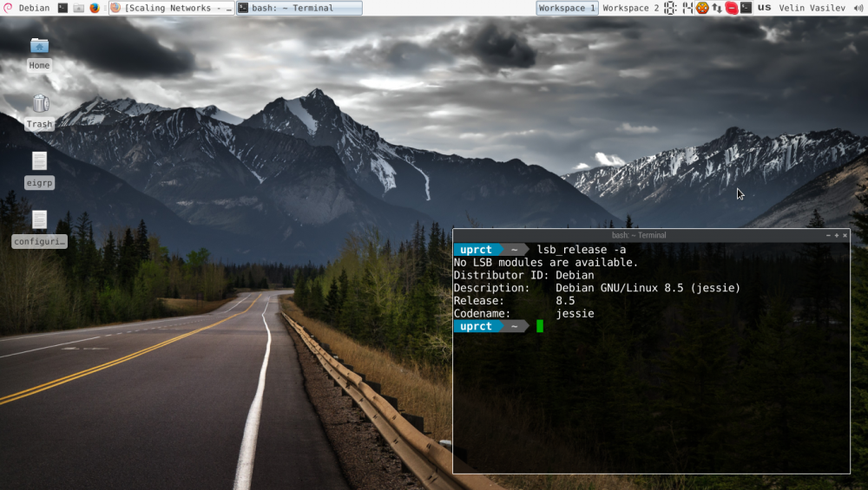This screenshot has width=868, height=490.
Task: Open the Home folder desktop icon
Action: [x=39, y=54]
